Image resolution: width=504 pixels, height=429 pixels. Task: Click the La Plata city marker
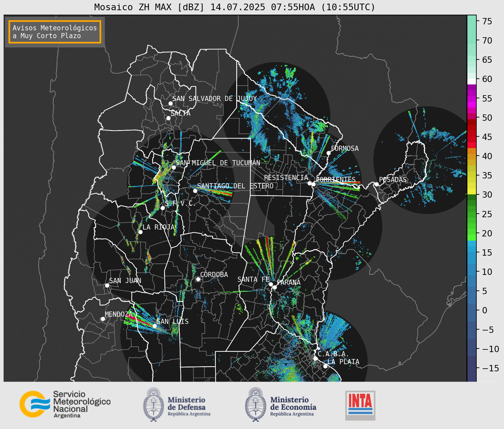point(325,366)
